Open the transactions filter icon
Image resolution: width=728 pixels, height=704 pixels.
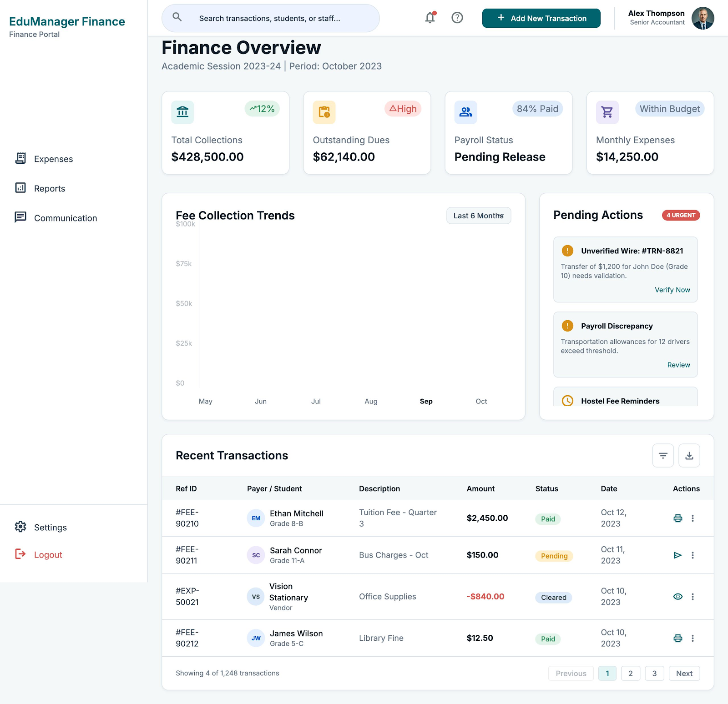tap(663, 455)
